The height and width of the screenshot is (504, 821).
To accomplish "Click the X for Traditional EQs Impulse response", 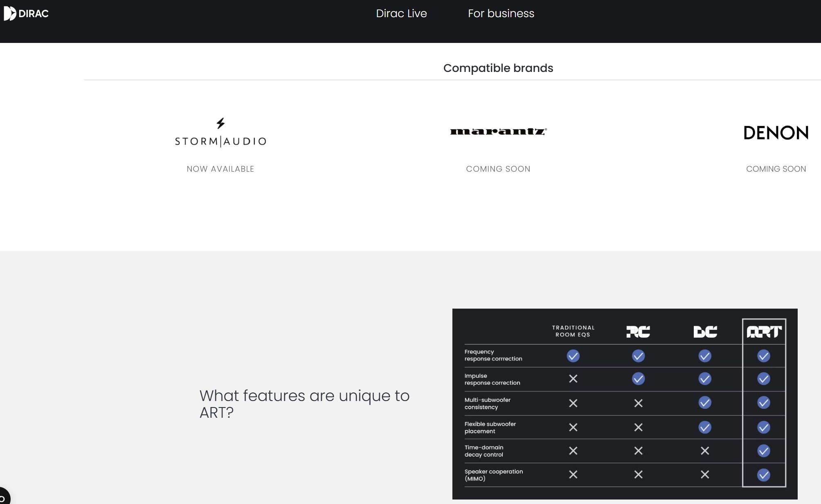I will pyautogui.click(x=573, y=379).
